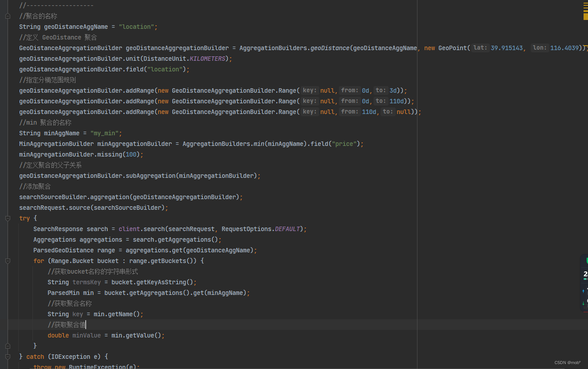
Task: Click the comment //定义聚合的父子关系
Action: tap(50, 165)
